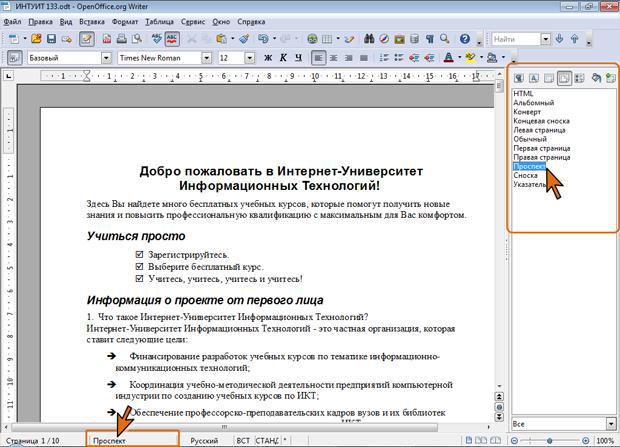Expand paragraph style dropdown (Базовый)
620x447 pixels.
tap(106, 58)
